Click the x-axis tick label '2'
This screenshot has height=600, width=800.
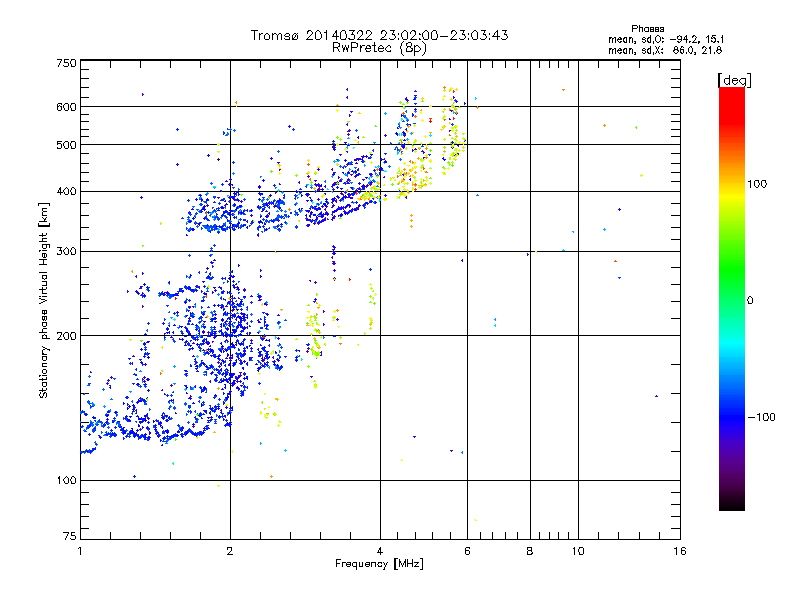[x=230, y=551]
